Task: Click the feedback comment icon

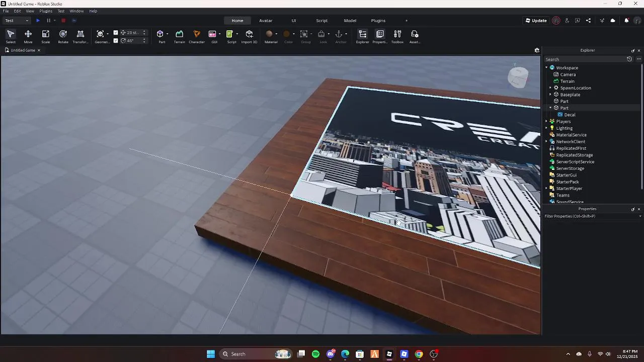Action: [578, 21]
